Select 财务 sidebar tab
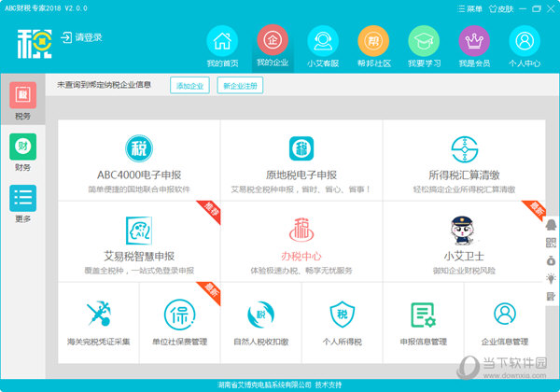Viewport: 560px width, 392px height. pyautogui.click(x=22, y=152)
